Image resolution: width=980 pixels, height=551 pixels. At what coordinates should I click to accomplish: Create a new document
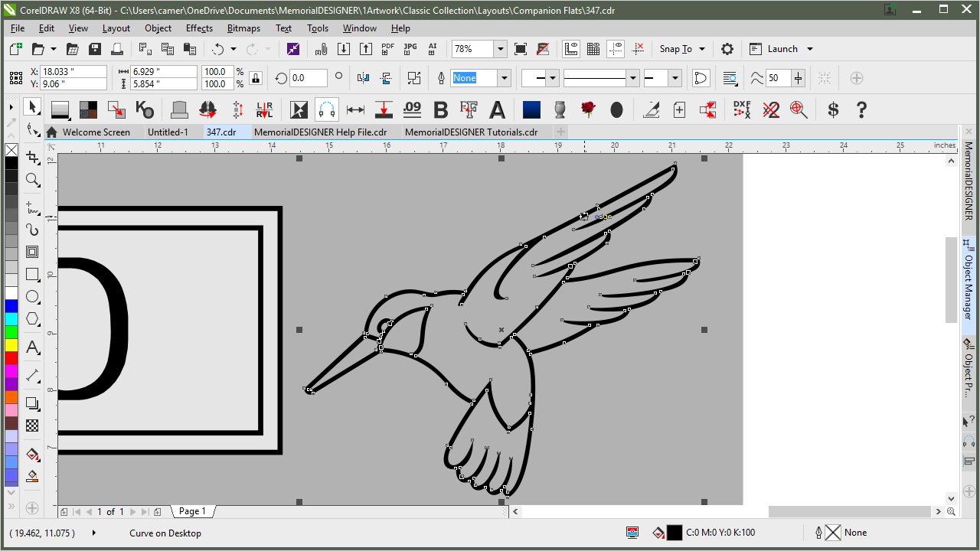click(x=16, y=49)
